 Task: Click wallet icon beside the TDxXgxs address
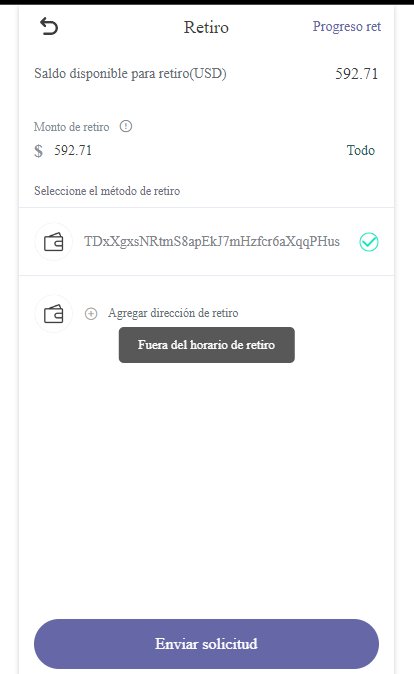(x=54, y=242)
